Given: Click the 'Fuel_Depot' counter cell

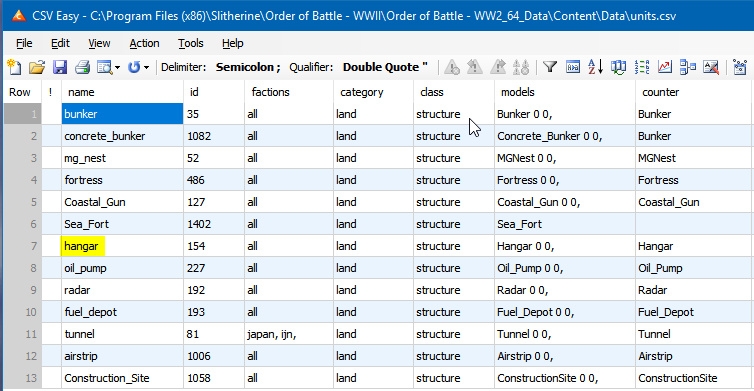Looking at the screenshot, I should 694,312.
